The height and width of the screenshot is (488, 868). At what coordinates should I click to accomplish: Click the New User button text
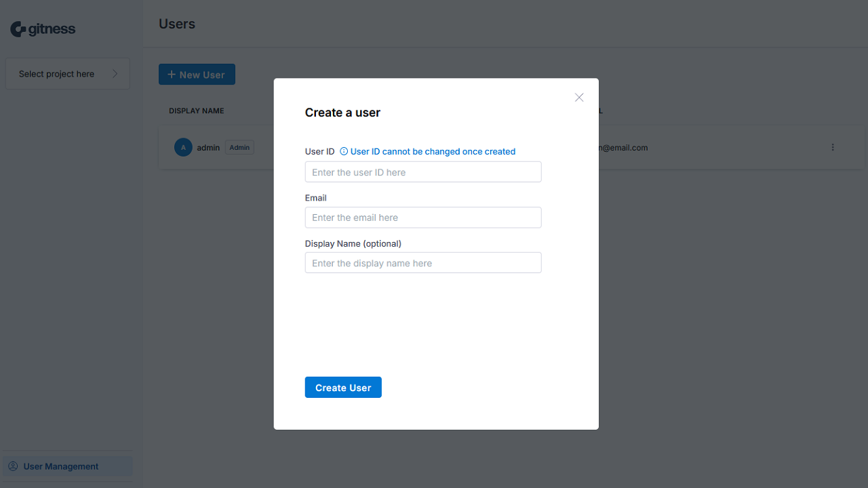click(202, 75)
